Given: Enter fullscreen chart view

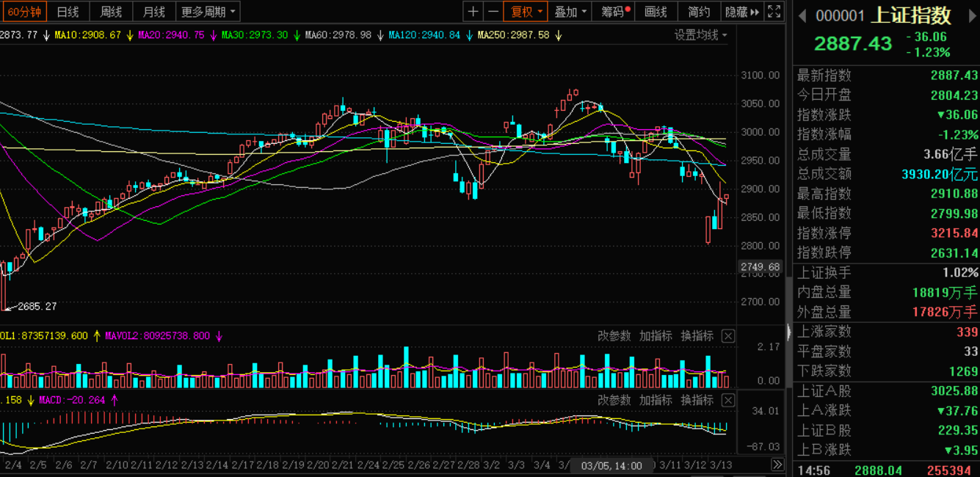Looking at the screenshot, I should (x=774, y=12).
